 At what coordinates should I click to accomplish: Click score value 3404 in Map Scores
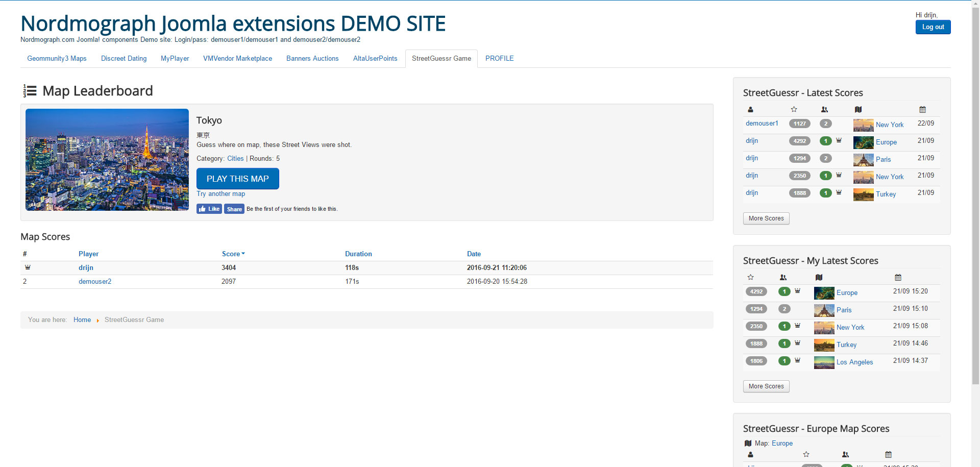(x=229, y=267)
